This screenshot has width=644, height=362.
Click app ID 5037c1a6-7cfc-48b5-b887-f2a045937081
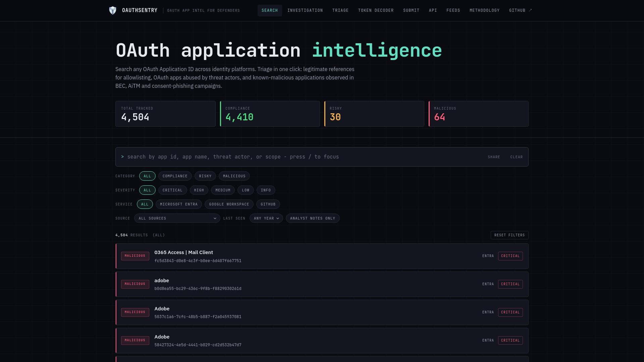point(198,317)
